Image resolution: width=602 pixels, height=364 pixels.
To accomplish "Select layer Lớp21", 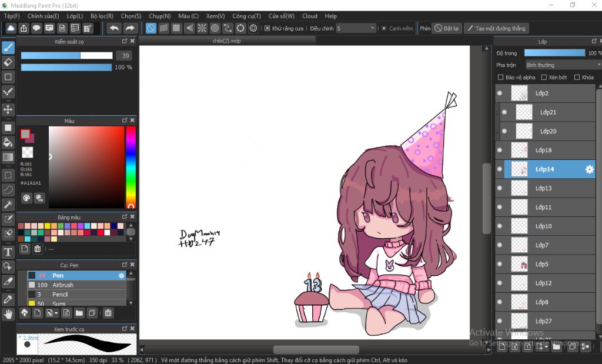I will pos(548,112).
